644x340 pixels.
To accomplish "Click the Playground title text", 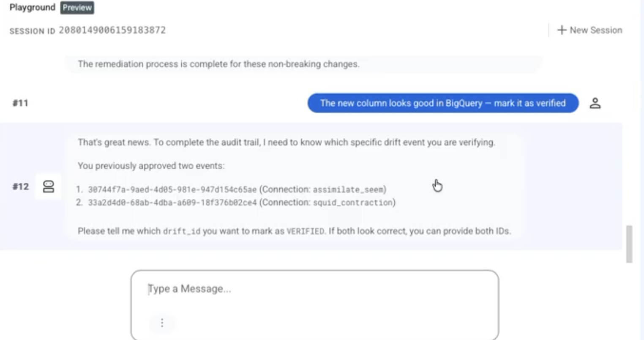I will click(x=32, y=8).
